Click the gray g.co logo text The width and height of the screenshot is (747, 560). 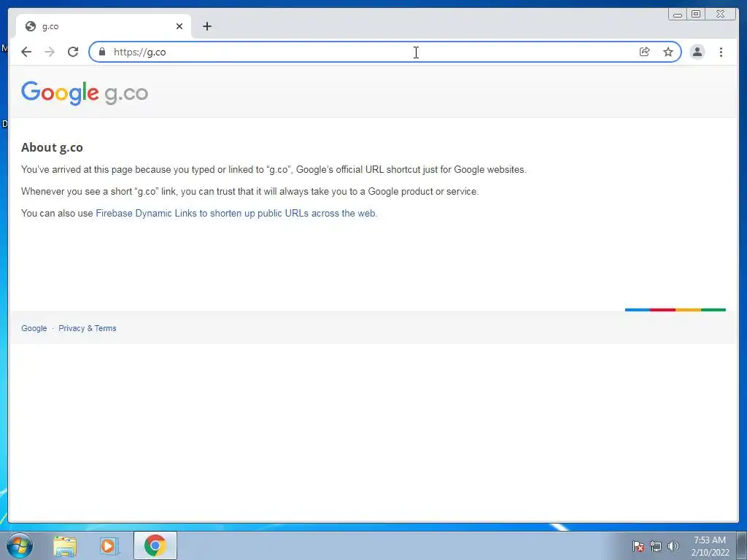(x=126, y=93)
